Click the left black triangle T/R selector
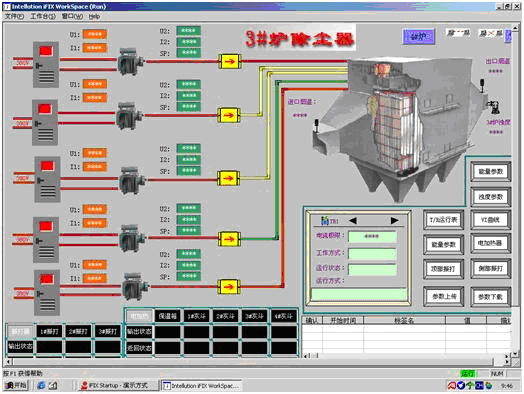The image size is (524, 394). [353, 220]
